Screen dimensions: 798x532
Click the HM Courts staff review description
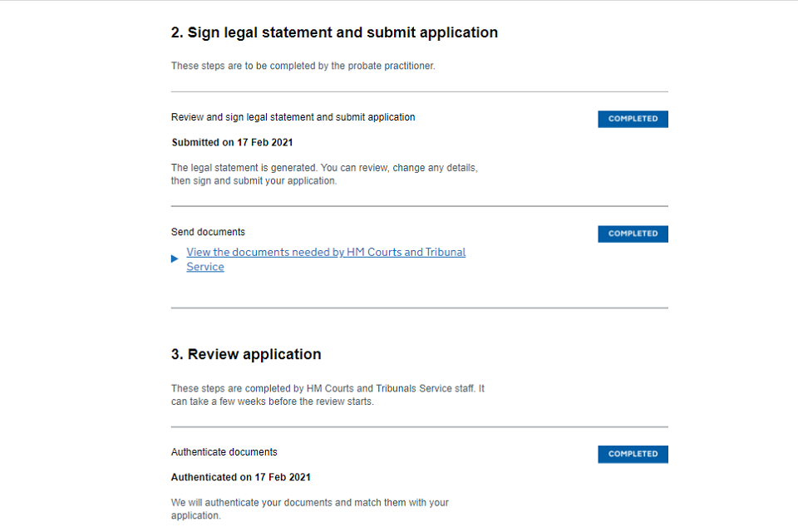[x=328, y=395]
